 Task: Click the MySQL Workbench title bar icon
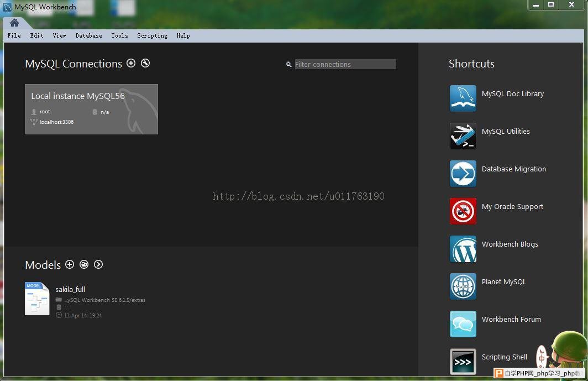coord(7,7)
